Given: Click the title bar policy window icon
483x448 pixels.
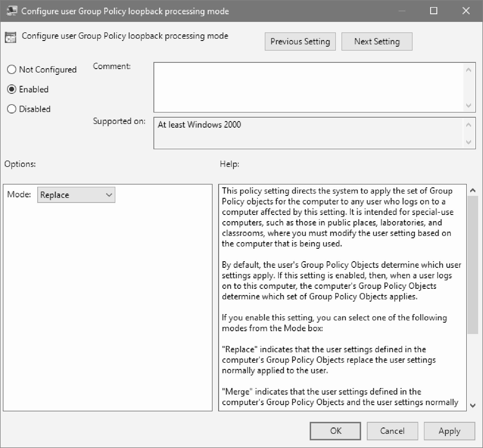Looking at the screenshot, I should click(x=12, y=11).
